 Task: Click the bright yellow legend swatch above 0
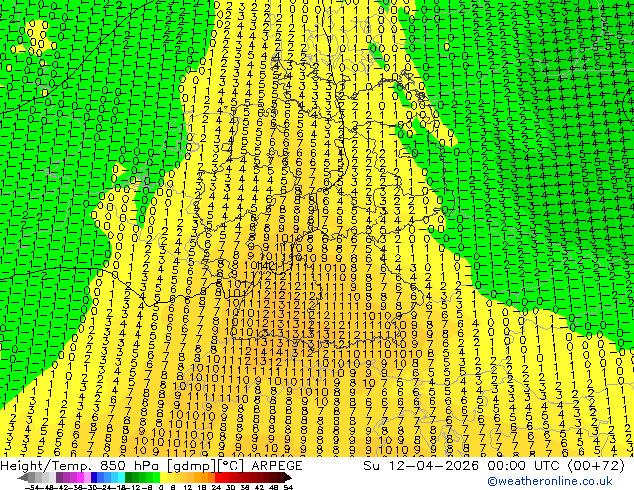click(x=164, y=478)
